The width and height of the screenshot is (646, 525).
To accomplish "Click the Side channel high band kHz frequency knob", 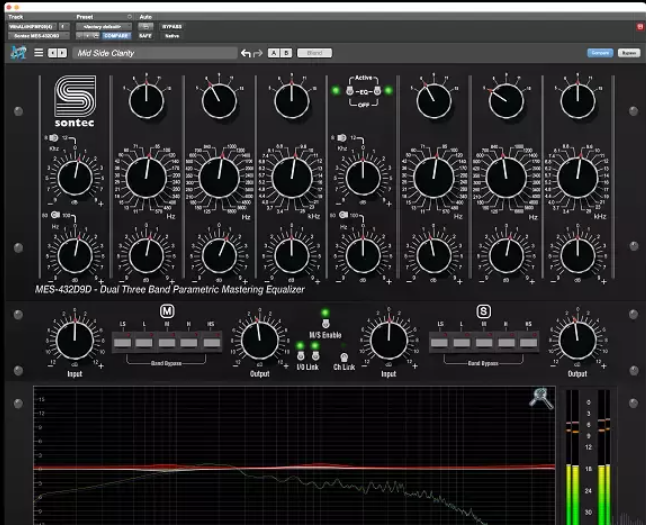I will (x=578, y=178).
